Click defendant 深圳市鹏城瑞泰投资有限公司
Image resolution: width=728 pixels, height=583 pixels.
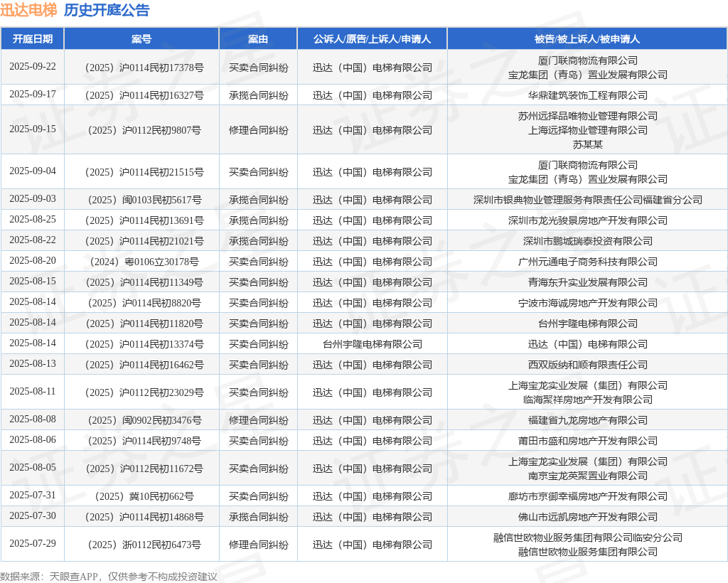588,241
